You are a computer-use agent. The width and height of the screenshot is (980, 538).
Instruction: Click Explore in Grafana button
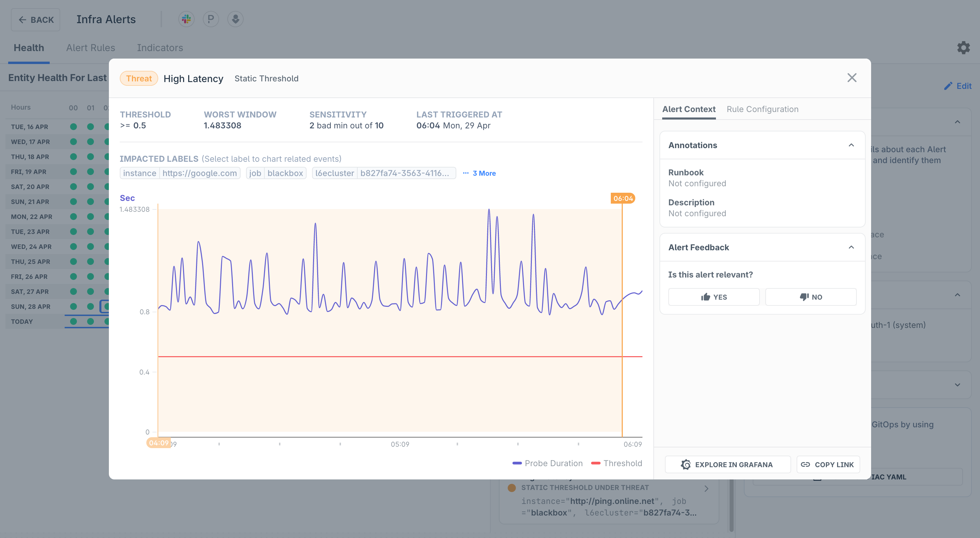coord(728,464)
